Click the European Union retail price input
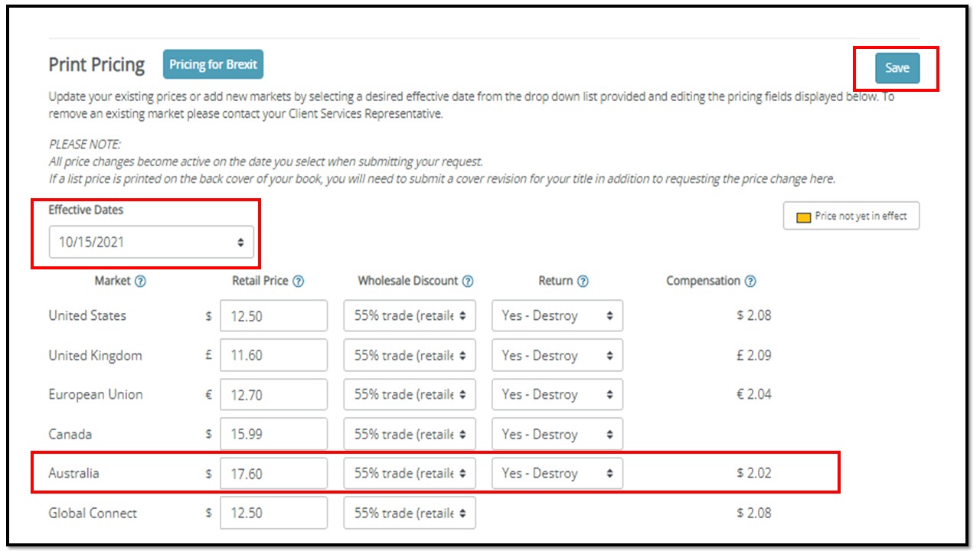This screenshot has height=551, width=980. pos(273,395)
